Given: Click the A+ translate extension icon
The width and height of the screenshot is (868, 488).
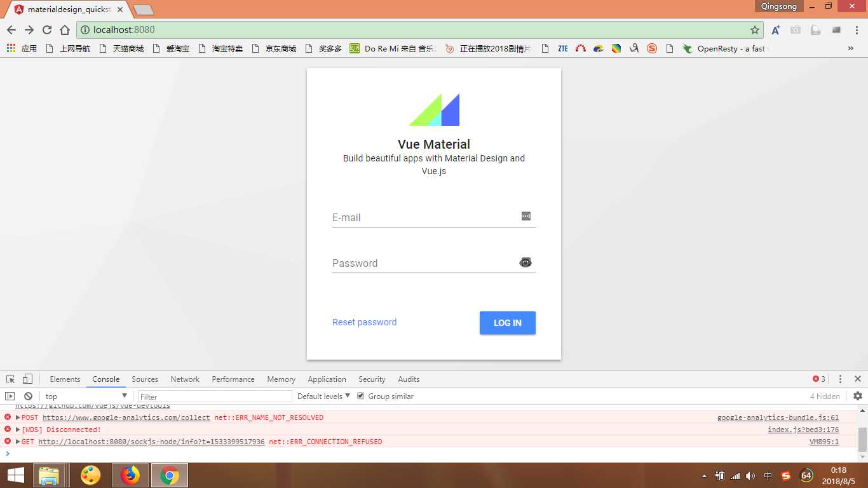Looking at the screenshot, I should [776, 30].
